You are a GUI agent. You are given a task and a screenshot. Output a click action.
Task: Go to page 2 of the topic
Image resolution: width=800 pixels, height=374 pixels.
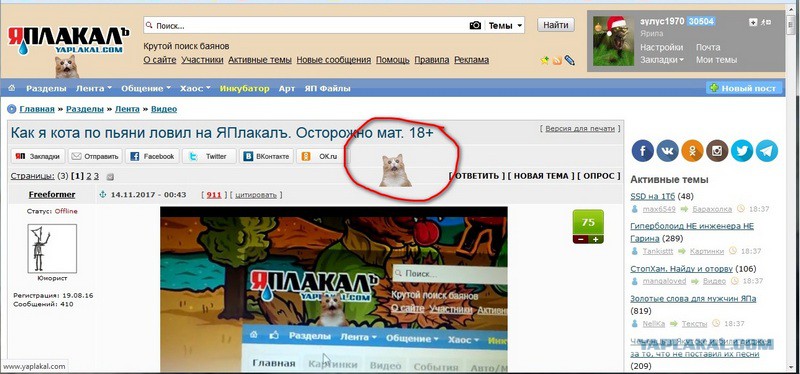click(89, 176)
